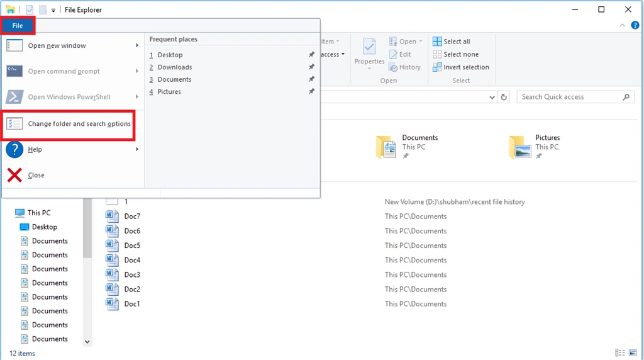Screen dimensions: 644x360
Task: Choose Open Windows PowerShell entry
Action: click(73, 97)
